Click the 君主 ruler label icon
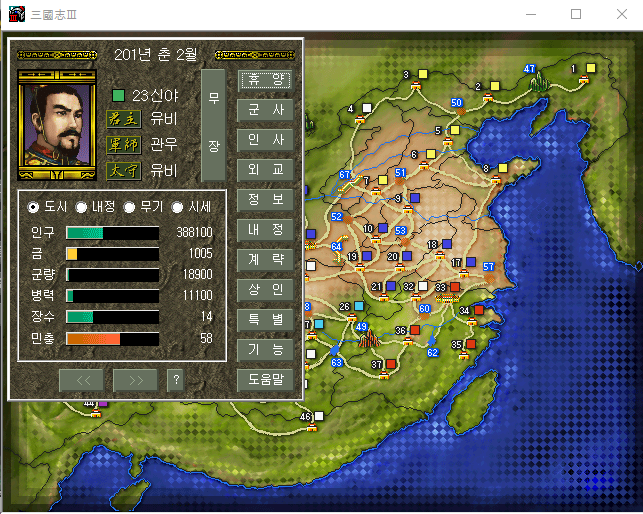The image size is (643, 514). point(123,119)
